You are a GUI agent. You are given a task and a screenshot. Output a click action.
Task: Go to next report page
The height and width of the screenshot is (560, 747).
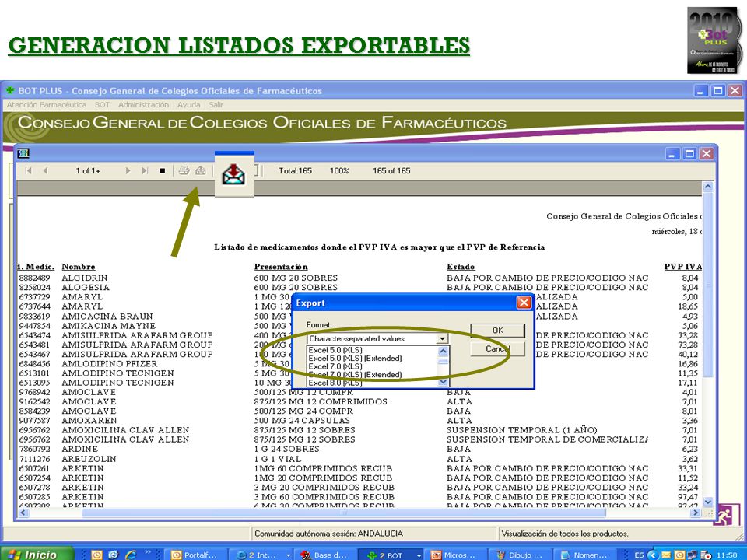[128, 170]
